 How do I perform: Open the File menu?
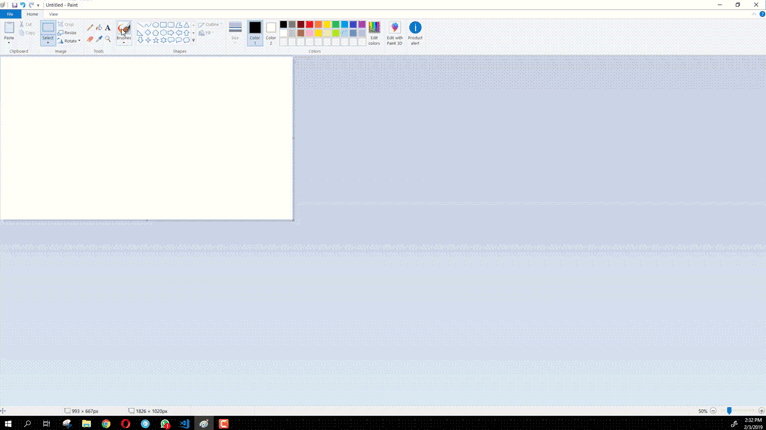(10, 14)
